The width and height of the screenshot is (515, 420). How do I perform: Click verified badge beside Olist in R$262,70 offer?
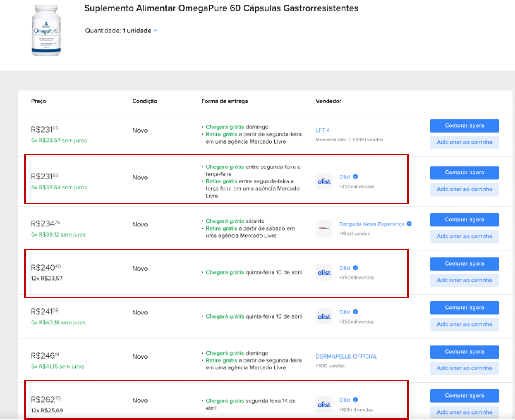click(356, 400)
